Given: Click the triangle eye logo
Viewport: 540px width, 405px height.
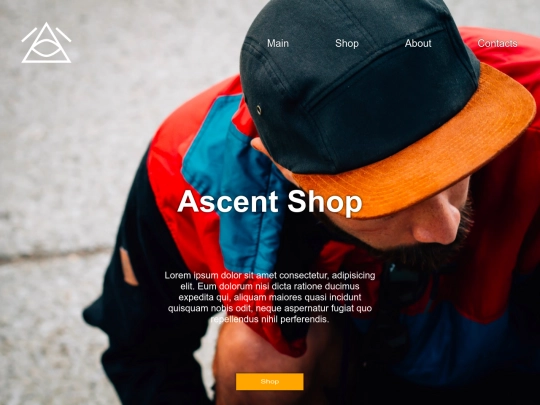Looking at the screenshot, I should (46, 43).
